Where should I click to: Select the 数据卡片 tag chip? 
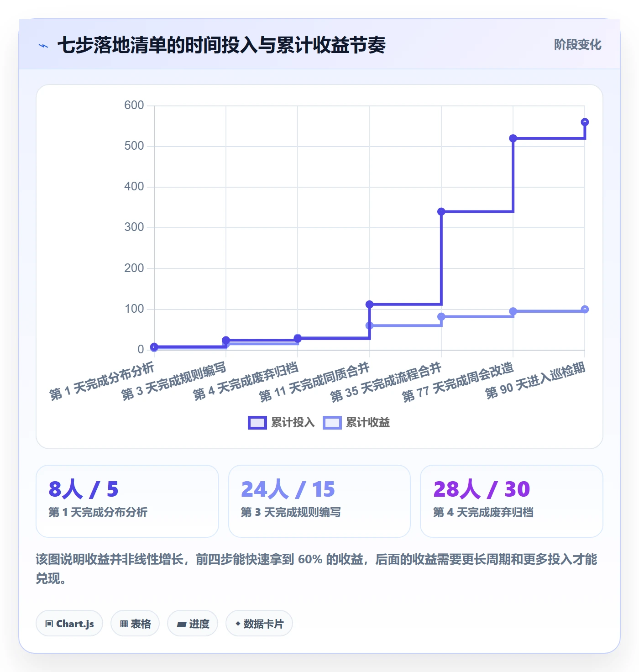(x=259, y=624)
